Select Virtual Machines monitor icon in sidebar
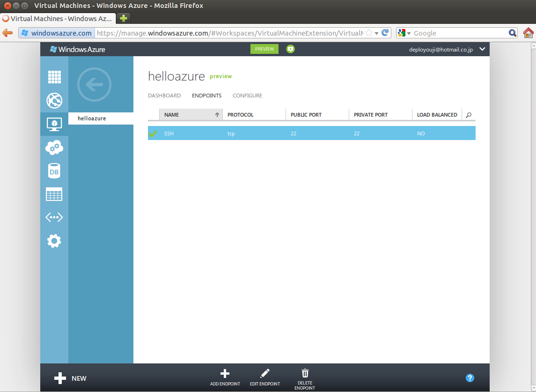The image size is (536, 392). tap(54, 124)
